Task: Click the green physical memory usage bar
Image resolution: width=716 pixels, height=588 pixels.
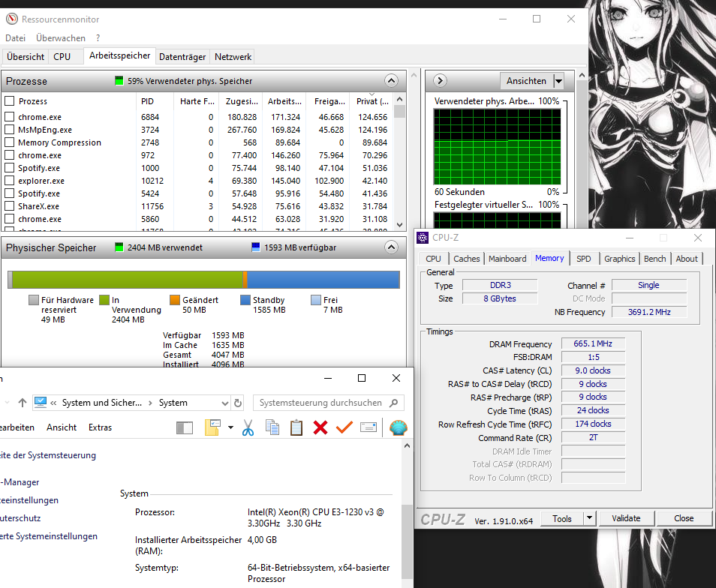Action: point(128,279)
